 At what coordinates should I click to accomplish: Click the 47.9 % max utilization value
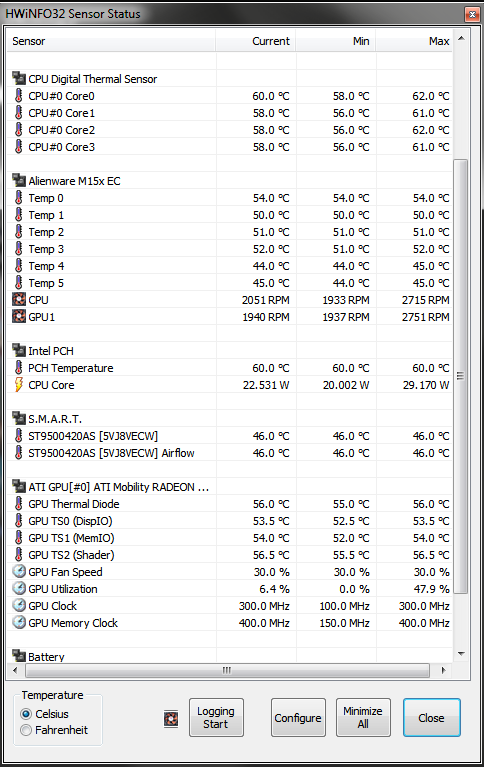(431, 589)
